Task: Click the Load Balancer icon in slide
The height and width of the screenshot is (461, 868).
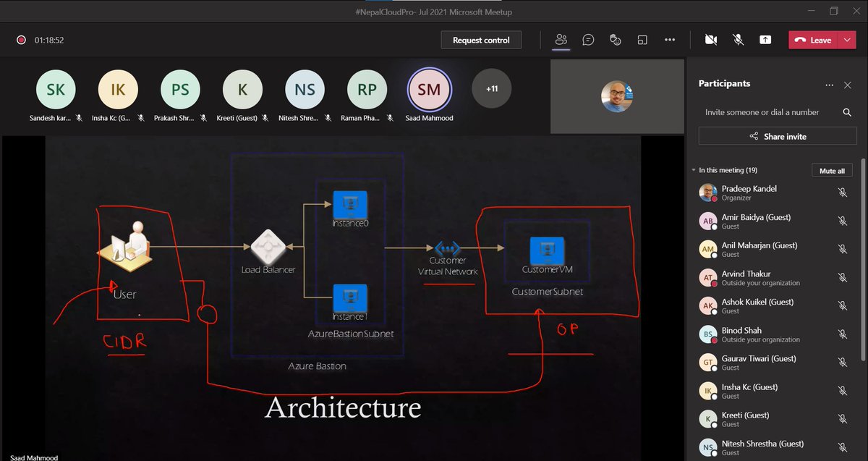Action: pyautogui.click(x=268, y=248)
